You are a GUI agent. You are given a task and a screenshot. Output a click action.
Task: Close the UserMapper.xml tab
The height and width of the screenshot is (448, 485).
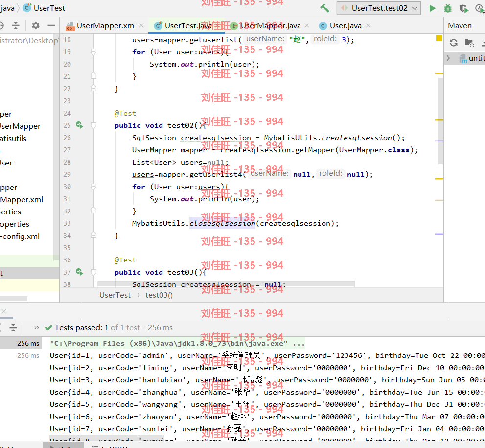[141, 25]
